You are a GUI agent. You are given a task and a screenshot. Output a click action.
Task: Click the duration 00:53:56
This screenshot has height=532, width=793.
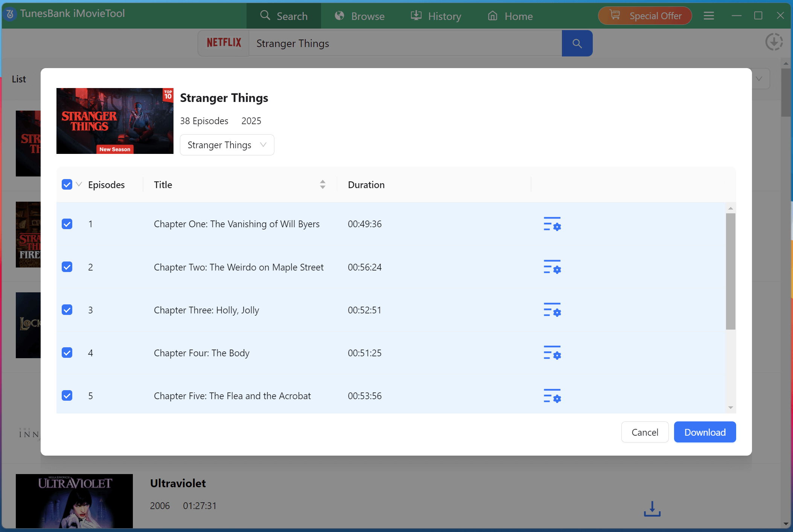tap(365, 395)
